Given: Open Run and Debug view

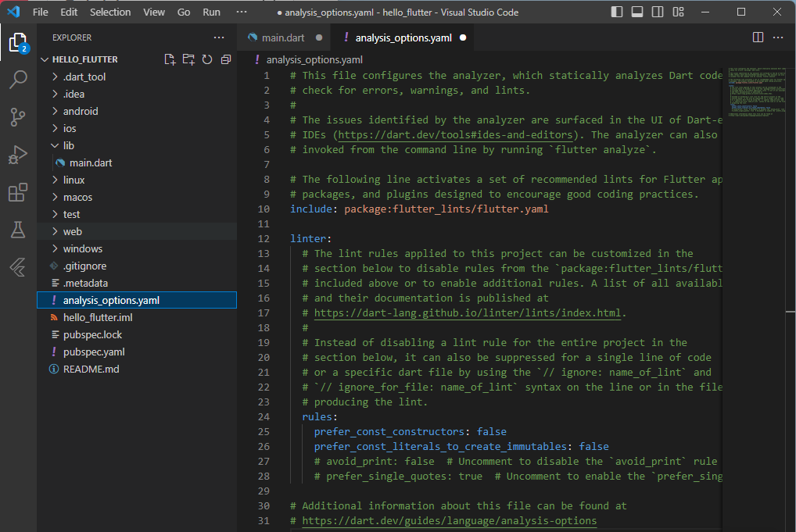Looking at the screenshot, I should 18,155.
